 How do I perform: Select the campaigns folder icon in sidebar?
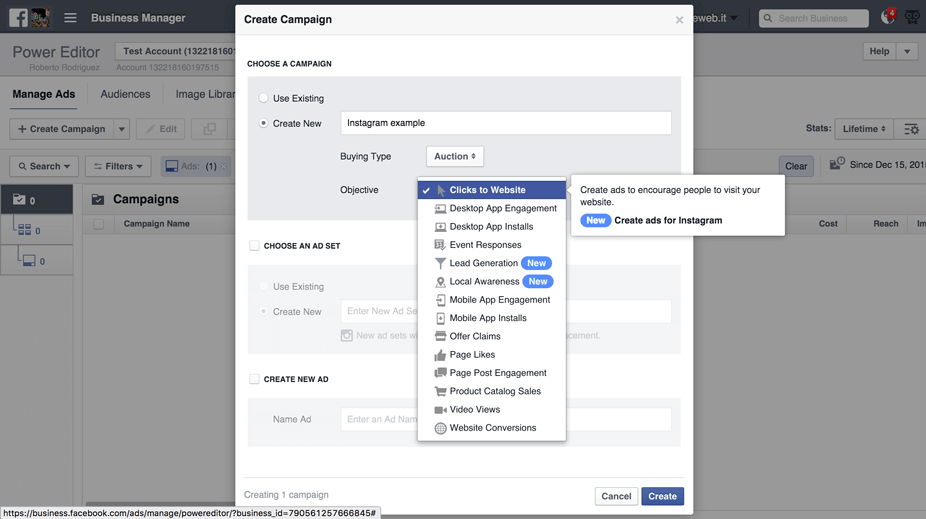19,200
